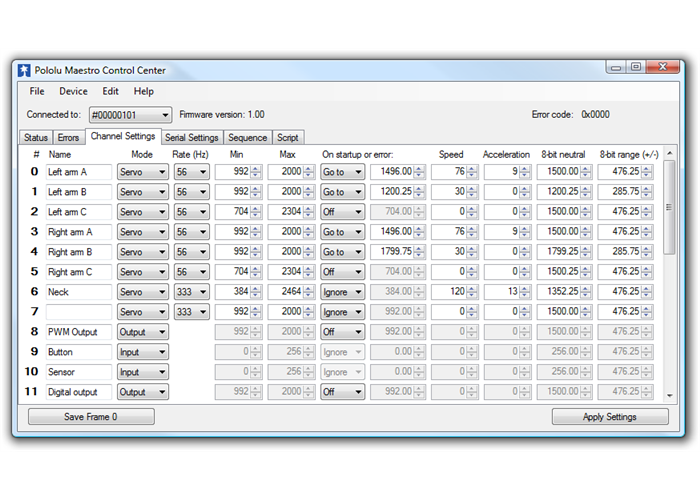The image size is (700, 500).
Task: Click the Pololu app icon in title bar
Action: (x=24, y=71)
